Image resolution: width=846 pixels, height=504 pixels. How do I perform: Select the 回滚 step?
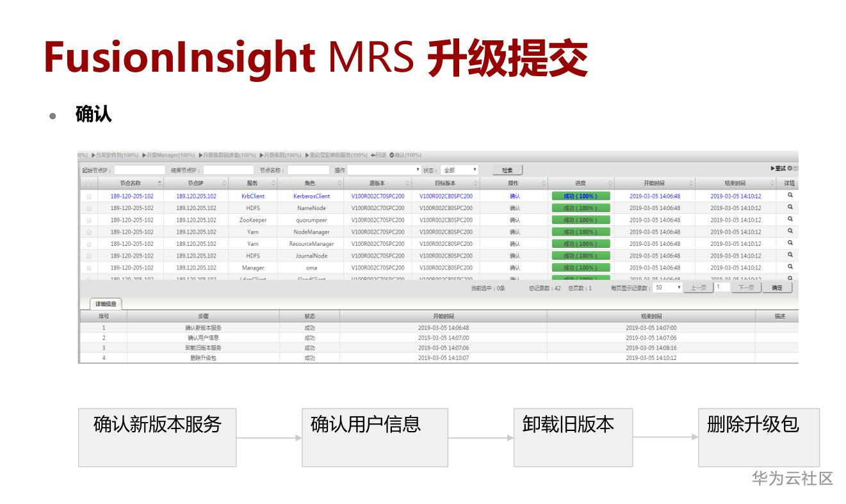point(378,155)
